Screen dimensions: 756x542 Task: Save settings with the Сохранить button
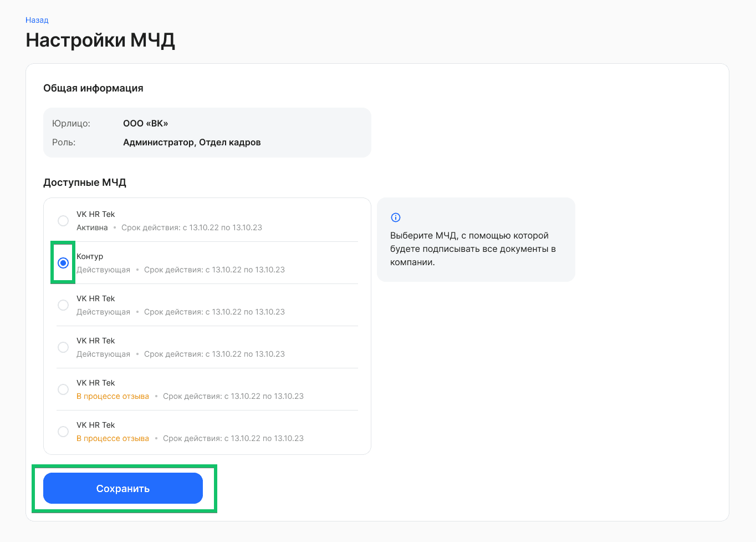[x=123, y=488]
